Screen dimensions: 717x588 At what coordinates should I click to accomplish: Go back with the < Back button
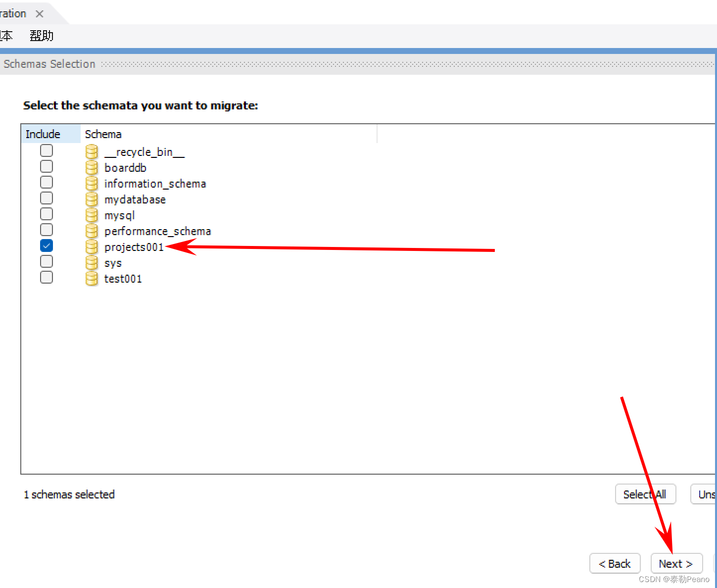click(x=615, y=564)
